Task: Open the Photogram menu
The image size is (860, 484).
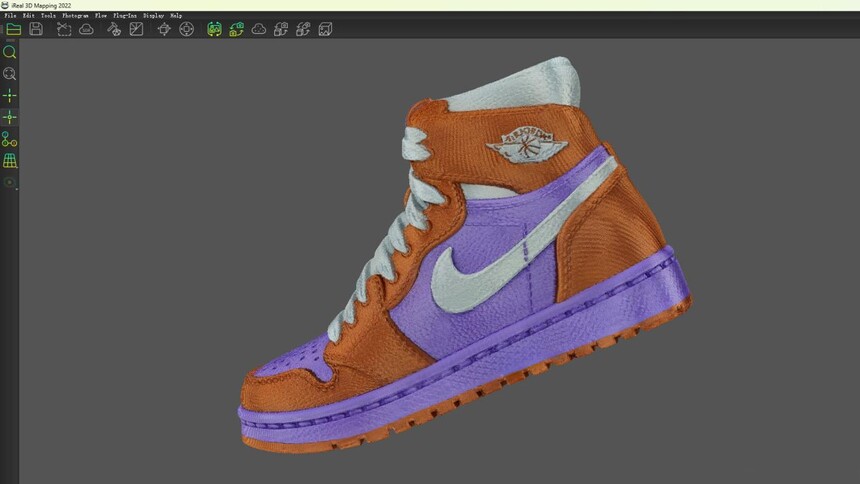Action: [75, 16]
